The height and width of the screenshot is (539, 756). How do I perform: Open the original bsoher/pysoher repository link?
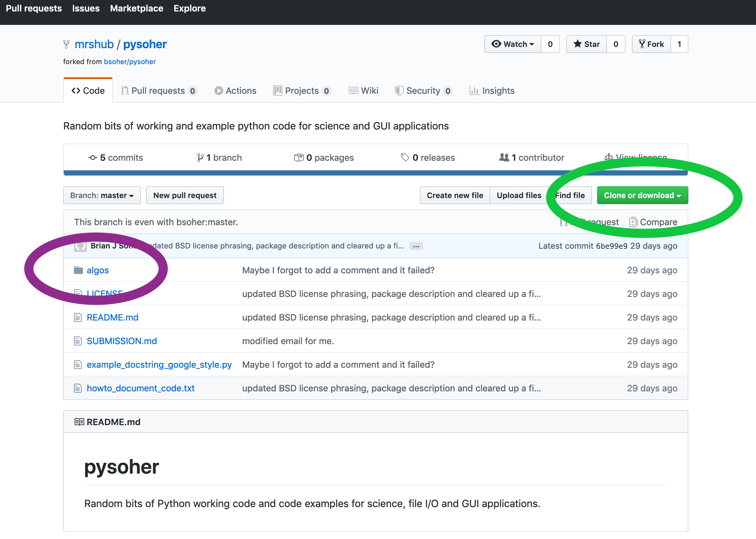point(130,62)
